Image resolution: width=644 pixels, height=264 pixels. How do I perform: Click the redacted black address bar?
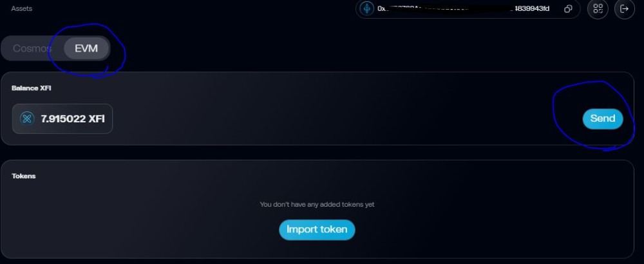pyautogui.click(x=450, y=8)
